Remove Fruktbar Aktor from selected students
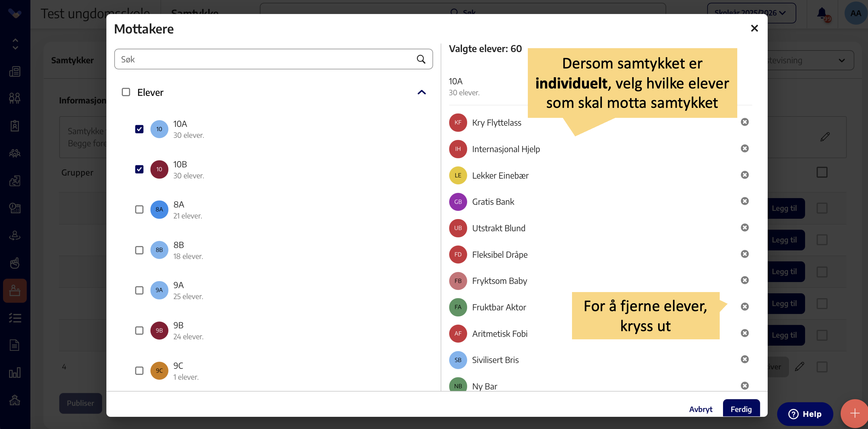Viewport: 868px width, 429px height. point(745,307)
